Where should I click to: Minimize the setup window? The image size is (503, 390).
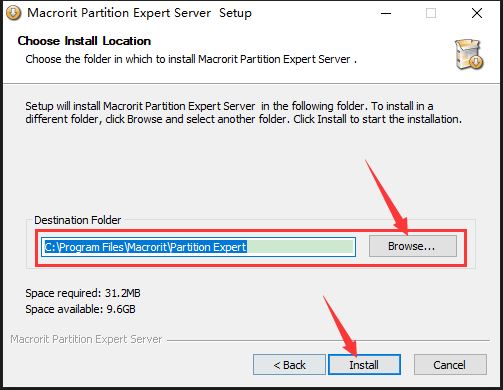386,13
